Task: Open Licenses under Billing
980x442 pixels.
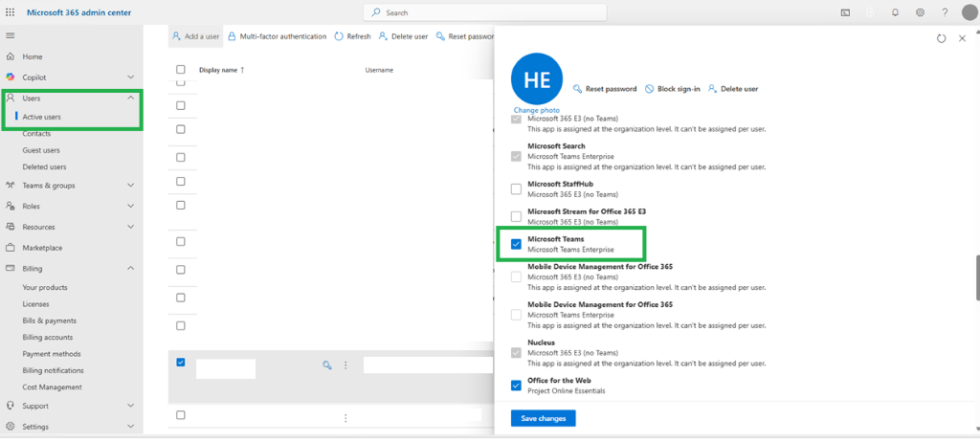Action: [x=35, y=304]
